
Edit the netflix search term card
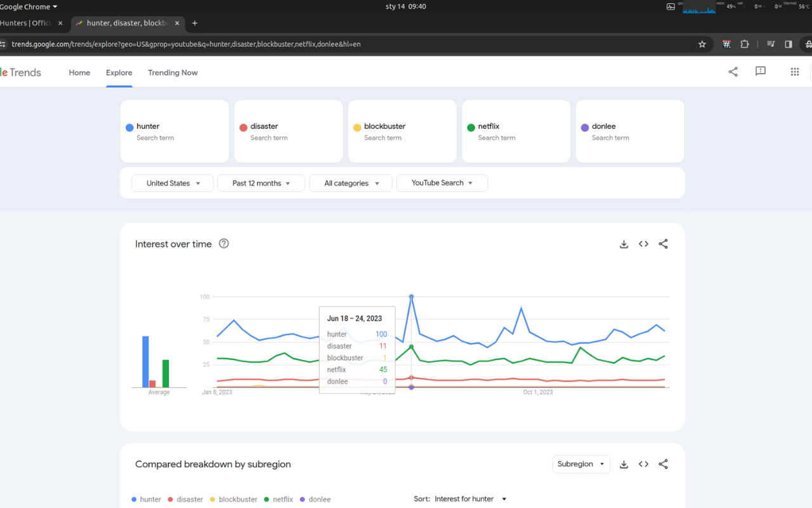pos(516,131)
